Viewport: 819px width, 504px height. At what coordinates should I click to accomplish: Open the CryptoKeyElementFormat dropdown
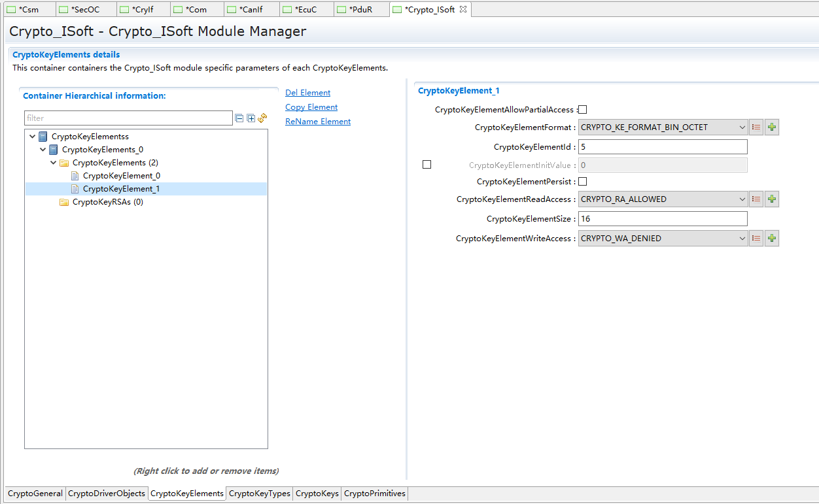(663, 127)
